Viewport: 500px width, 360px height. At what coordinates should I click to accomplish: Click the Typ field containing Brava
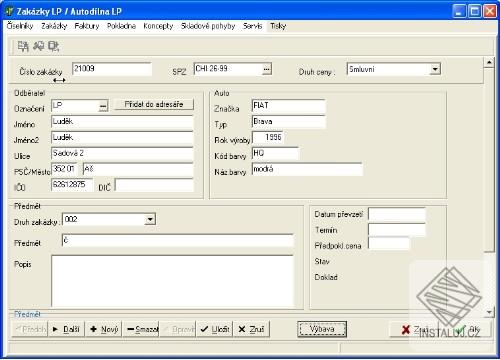coord(288,122)
